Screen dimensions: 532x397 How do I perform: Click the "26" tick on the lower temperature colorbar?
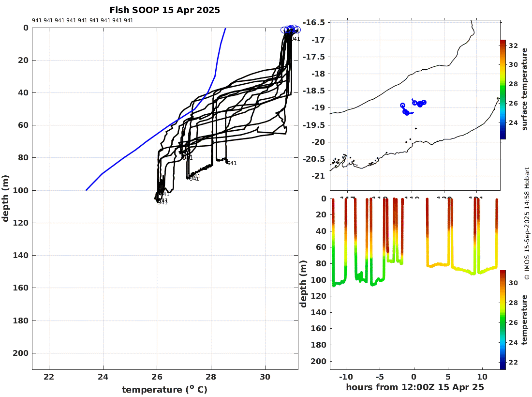pos(513,322)
